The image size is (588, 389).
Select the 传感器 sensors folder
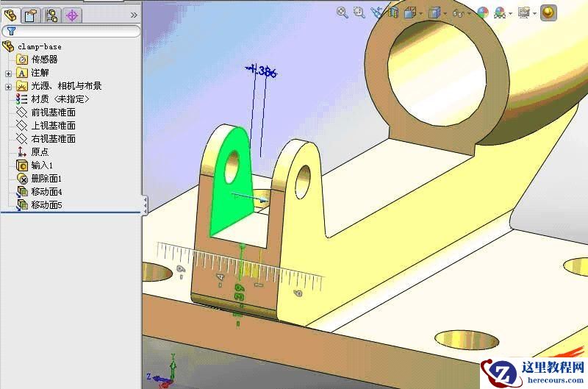44,60
